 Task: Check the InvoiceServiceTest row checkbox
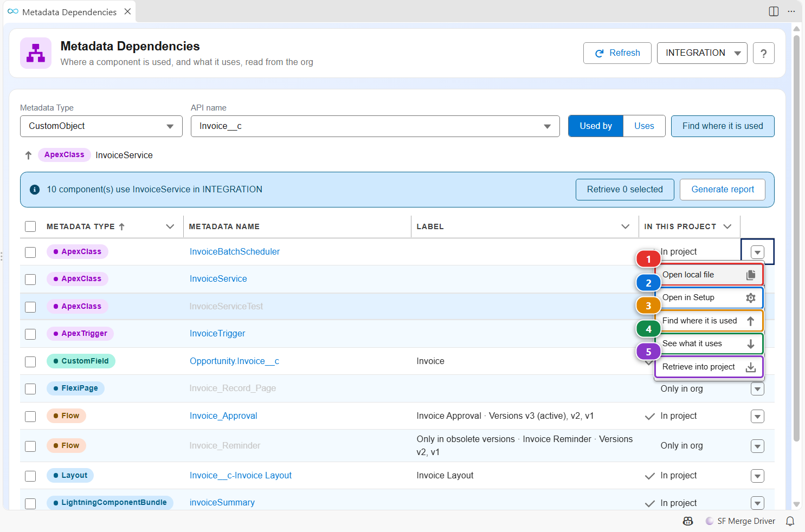pos(30,307)
